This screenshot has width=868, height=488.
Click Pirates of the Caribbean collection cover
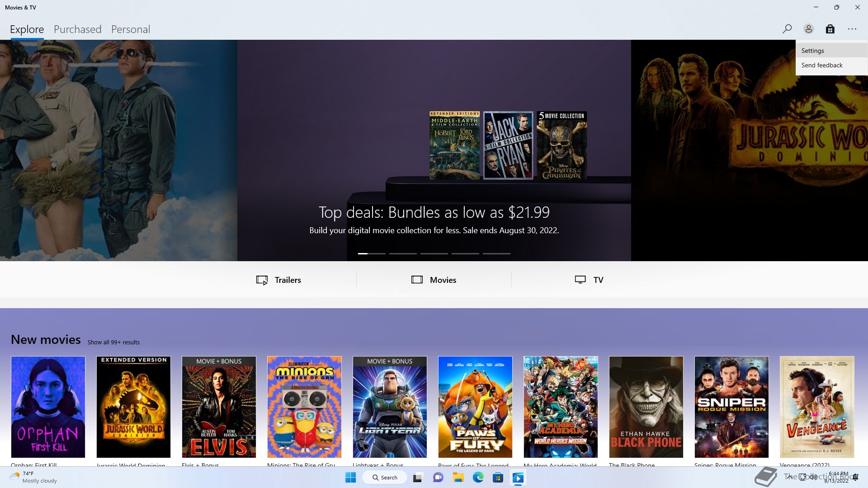click(x=562, y=145)
